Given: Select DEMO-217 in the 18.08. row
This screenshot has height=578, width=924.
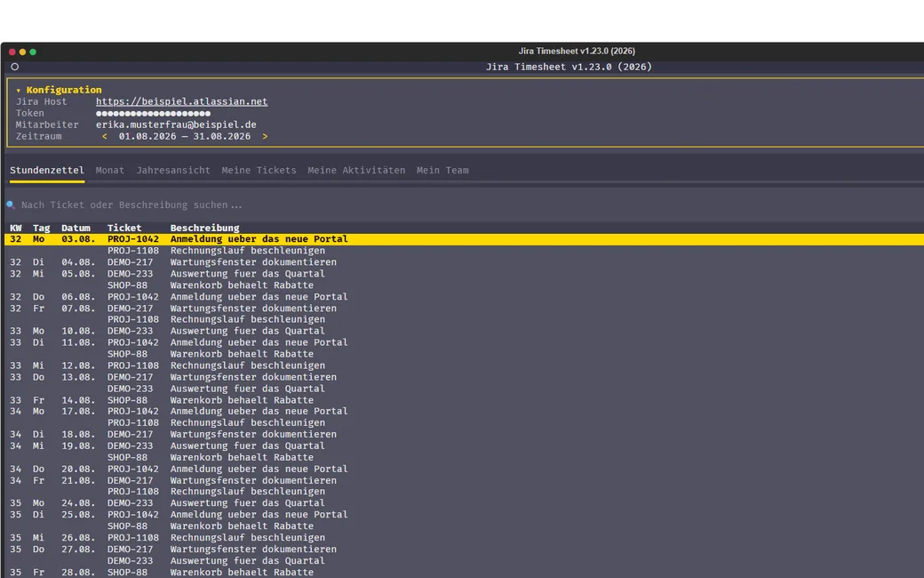Looking at the screenshot, I should point(131,434).
